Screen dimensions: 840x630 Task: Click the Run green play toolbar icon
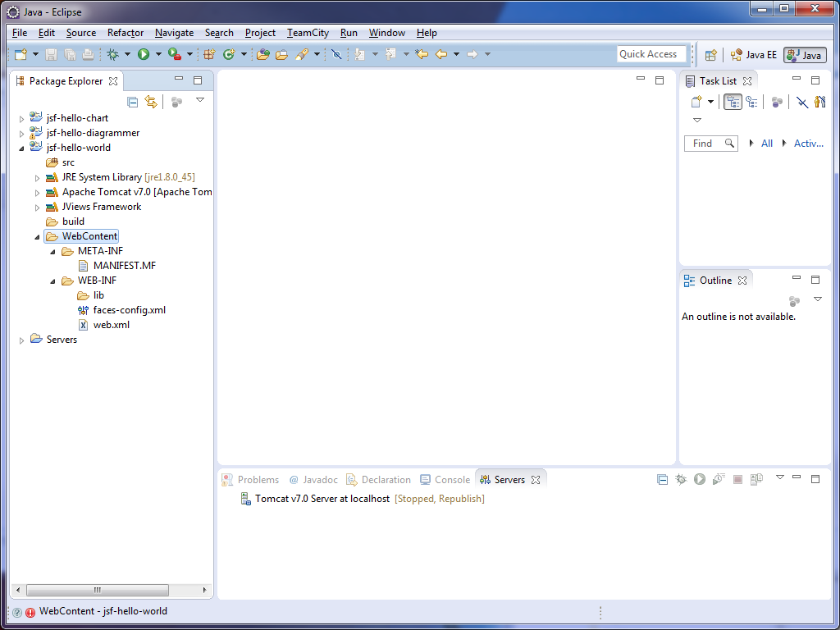pos(144,54)
